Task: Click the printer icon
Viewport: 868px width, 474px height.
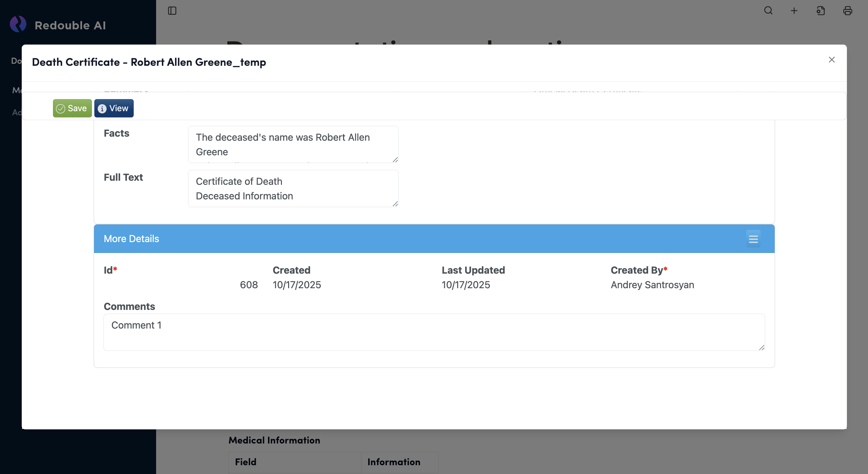Action: click(847, 11)
